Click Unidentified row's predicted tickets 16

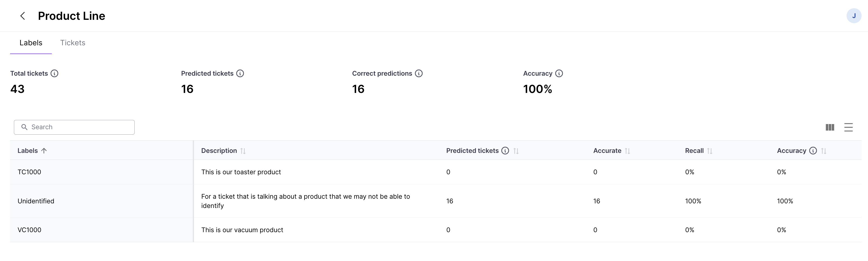(449, 201)
